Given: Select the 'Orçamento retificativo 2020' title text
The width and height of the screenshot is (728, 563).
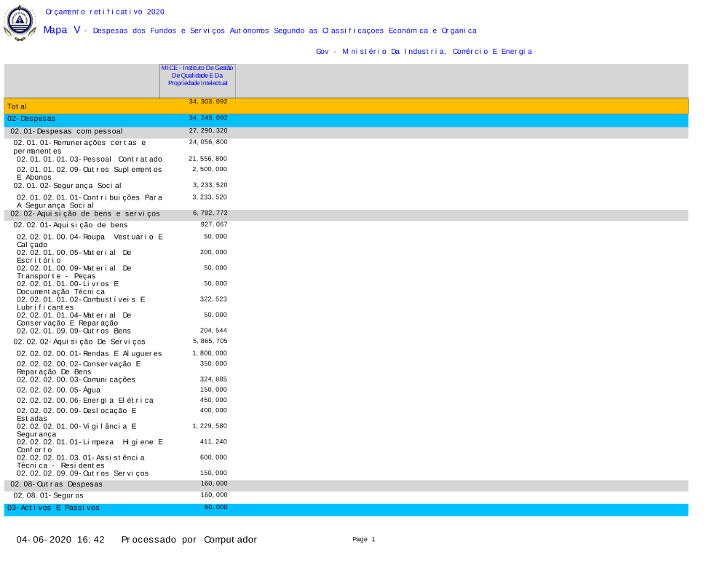Looking at the screenshot, I should (x=105, y=12).
